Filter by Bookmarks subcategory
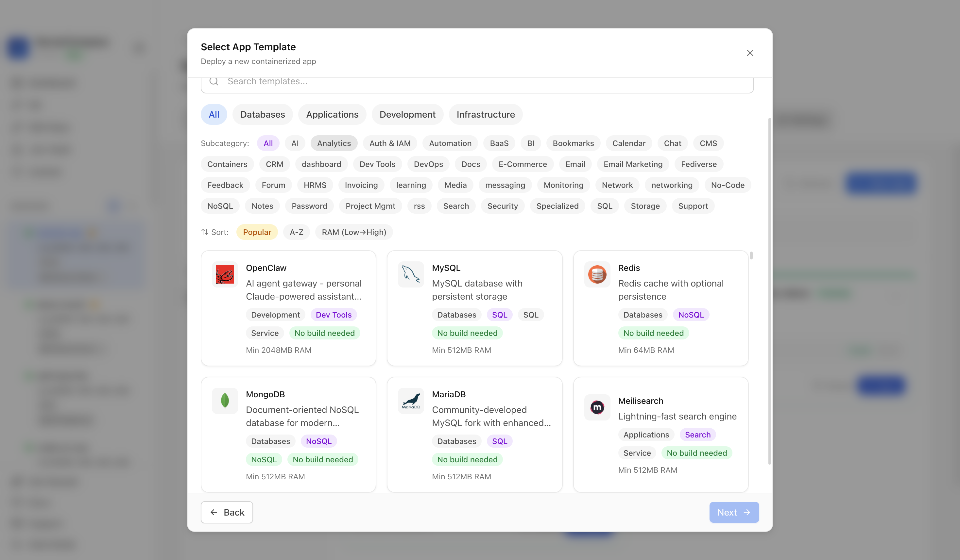 point(573,143)
